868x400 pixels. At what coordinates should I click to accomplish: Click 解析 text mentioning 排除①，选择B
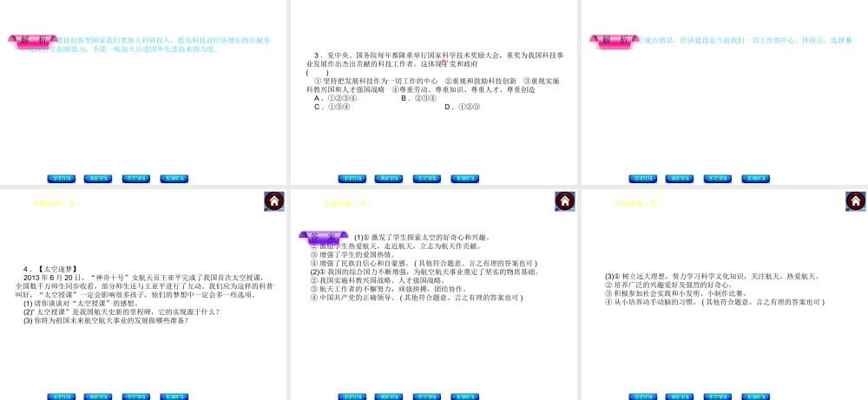(746, 41)
